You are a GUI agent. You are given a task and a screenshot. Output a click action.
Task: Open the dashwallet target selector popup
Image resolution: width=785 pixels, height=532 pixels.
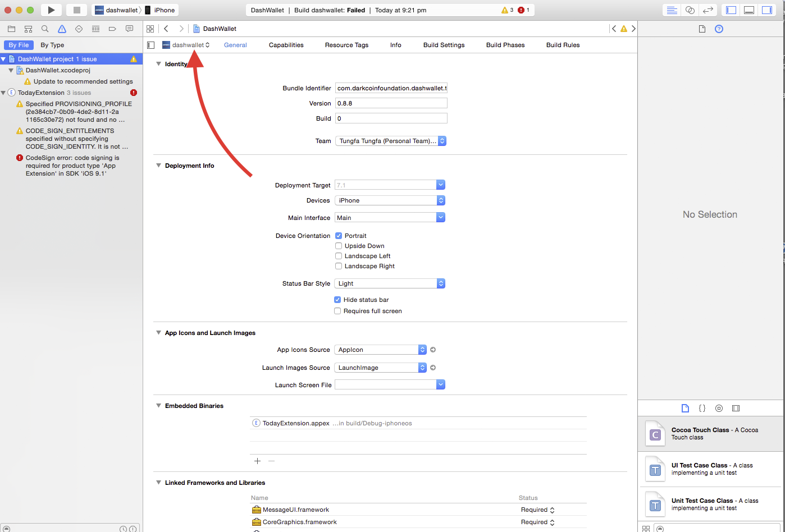click(x=186, y=45)
